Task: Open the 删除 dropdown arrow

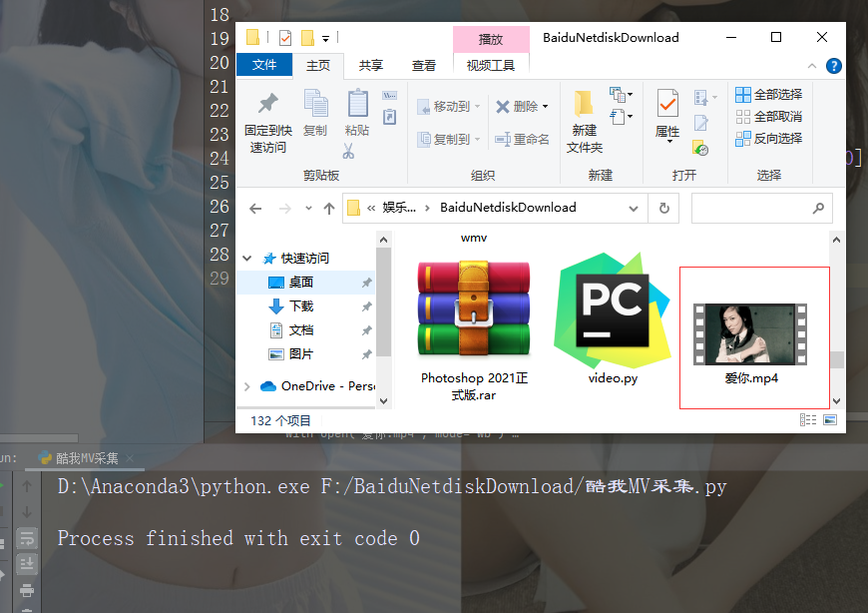Action: (546, 106)
